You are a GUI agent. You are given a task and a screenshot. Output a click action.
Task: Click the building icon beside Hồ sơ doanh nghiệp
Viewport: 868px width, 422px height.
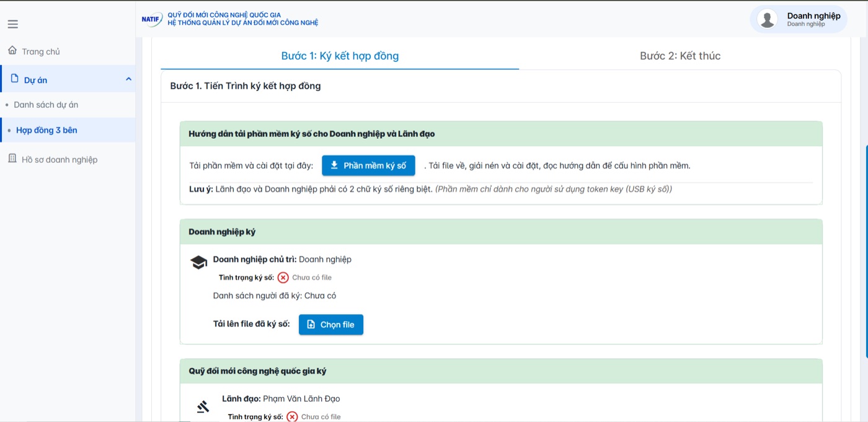(x=12, y=159)
